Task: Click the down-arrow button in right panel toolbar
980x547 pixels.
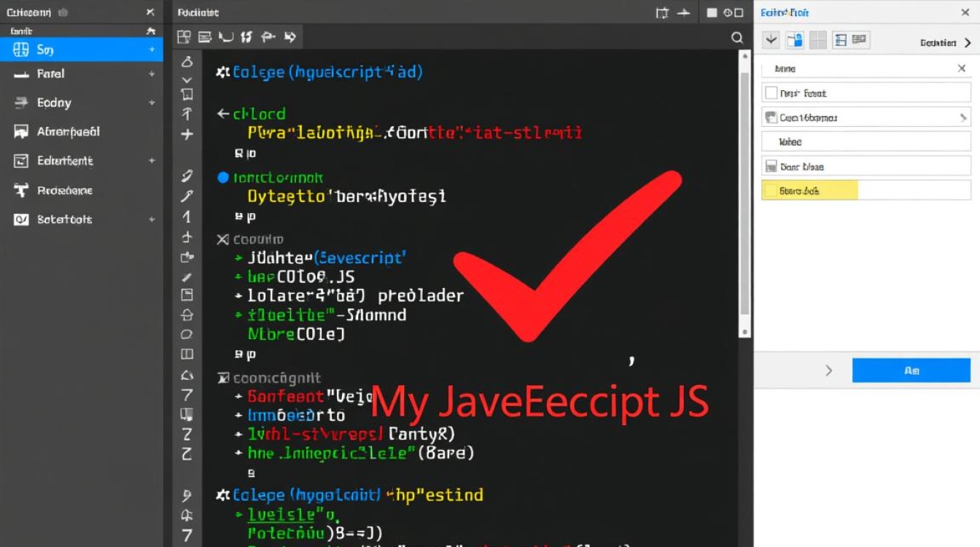Action: click(x=771, y=40)
